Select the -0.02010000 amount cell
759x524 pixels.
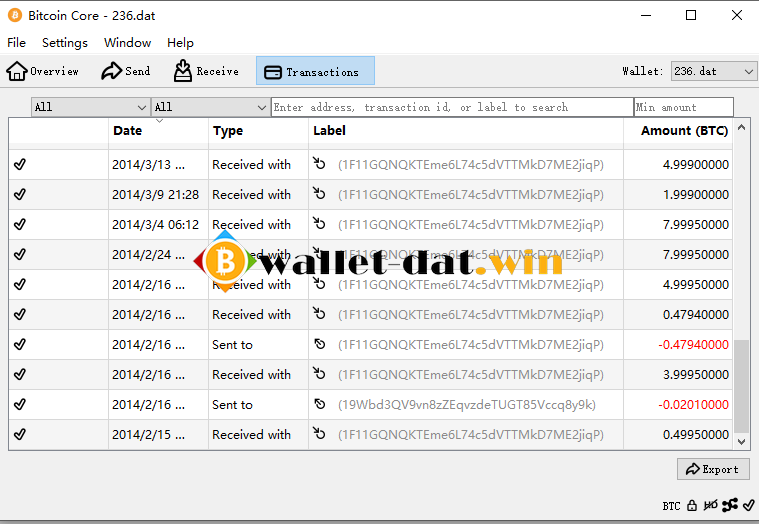tap(678, 404)
